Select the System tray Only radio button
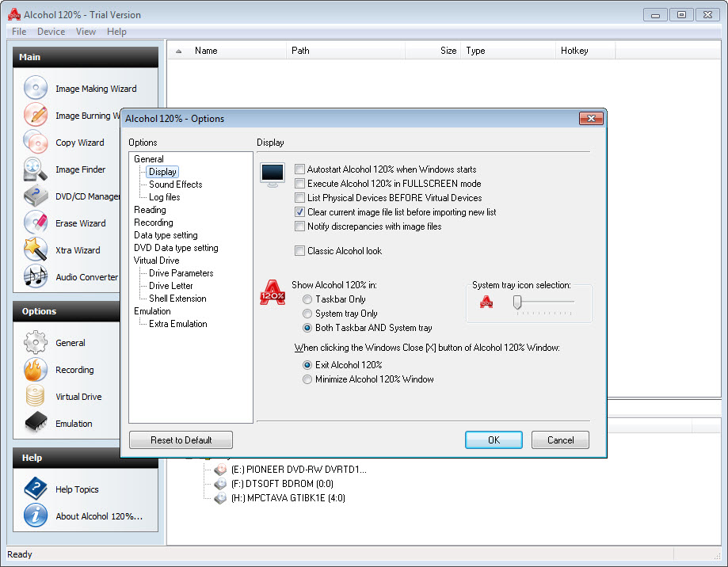The height and width of the screenshot is (567, 728). (307, 314)
